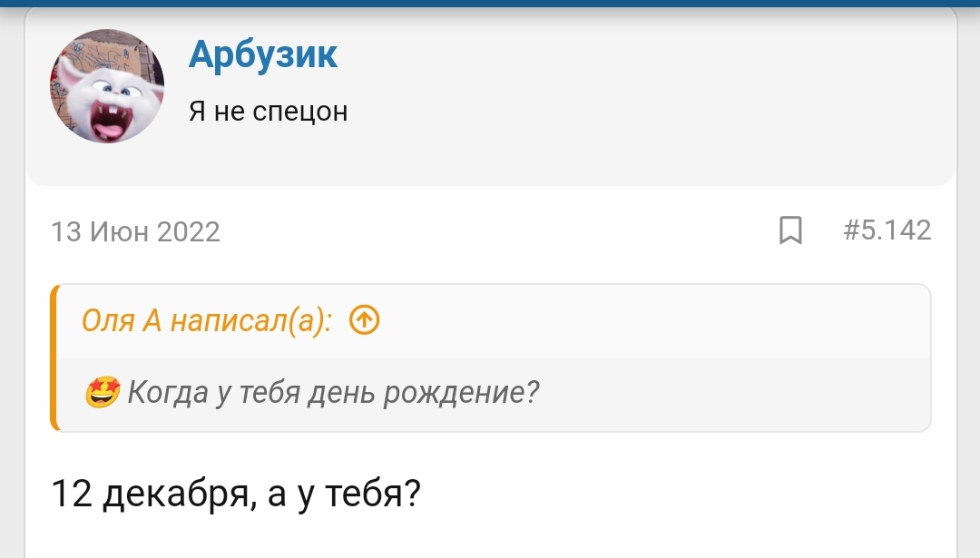This screenshot has width=980, height=558.
Task: Click the orange left border of the quote
Action: pyautogui.click(x=55, y=357)
